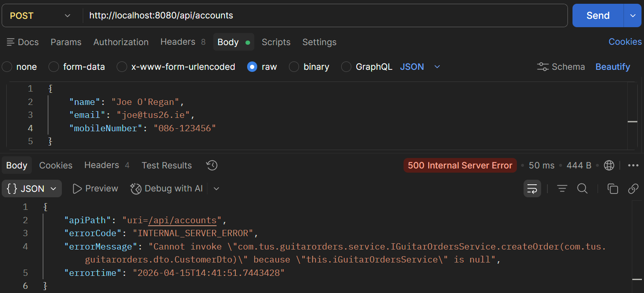Click the "joe@tus26.ie" email value
The image size is (644, 293).
(153, 115)
